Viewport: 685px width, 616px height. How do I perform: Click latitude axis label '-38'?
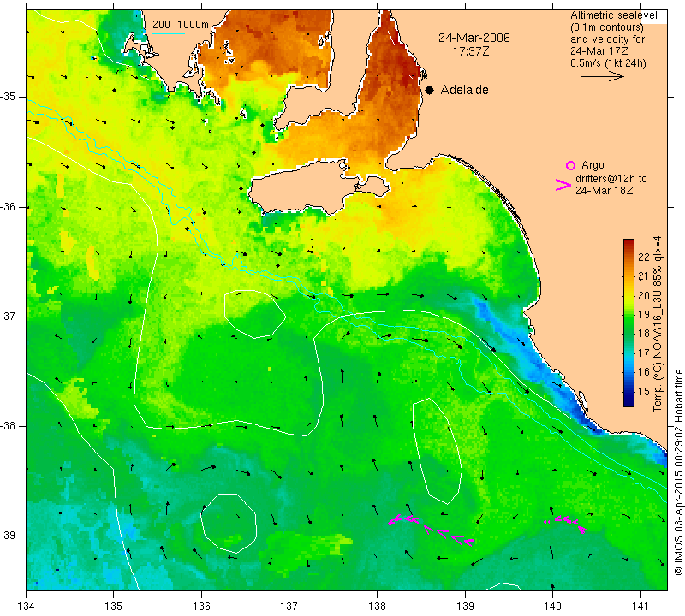[9, 426]
